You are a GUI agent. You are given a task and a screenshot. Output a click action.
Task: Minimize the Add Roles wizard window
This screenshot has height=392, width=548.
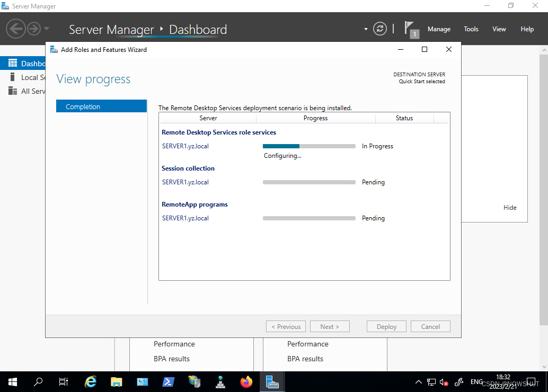coord(401,50)
